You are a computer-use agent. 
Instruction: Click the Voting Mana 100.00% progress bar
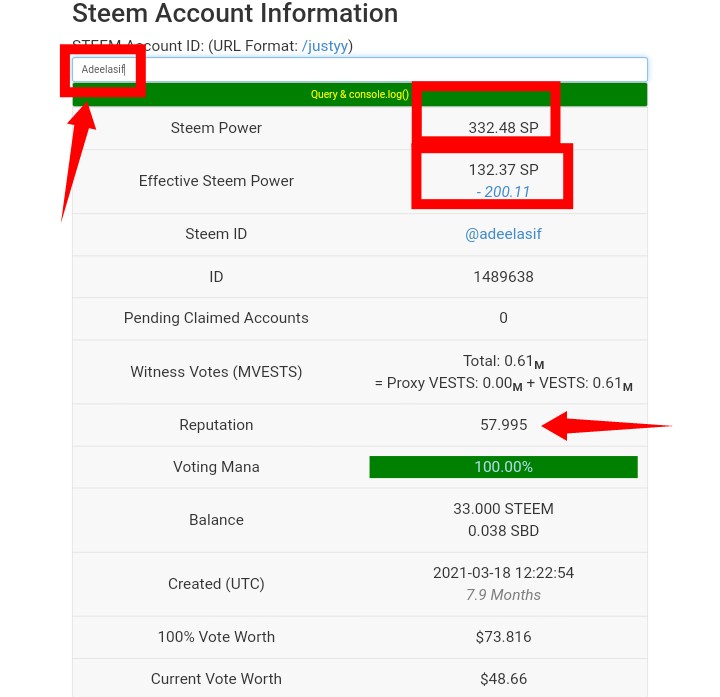coord(503,467)
